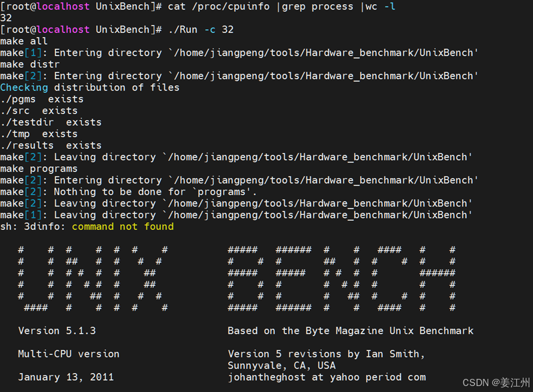Click the ASCII-art 'BENCH' banner

point(342,279)
